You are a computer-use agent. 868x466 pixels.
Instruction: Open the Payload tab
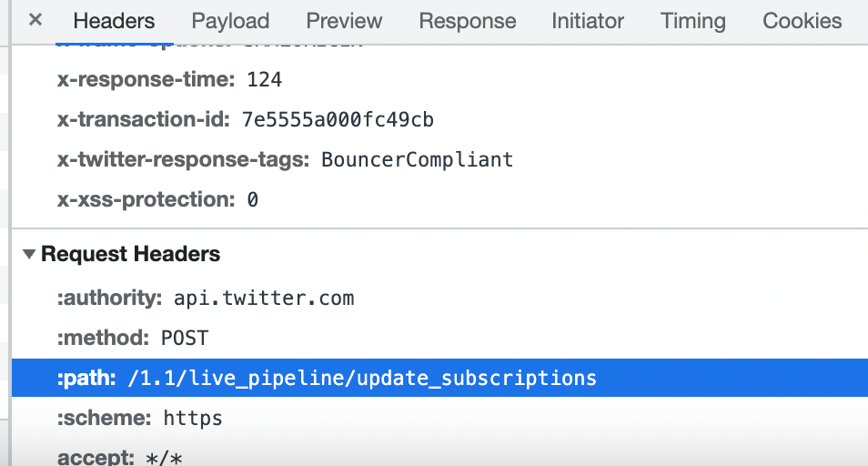[x=230, y=21]
